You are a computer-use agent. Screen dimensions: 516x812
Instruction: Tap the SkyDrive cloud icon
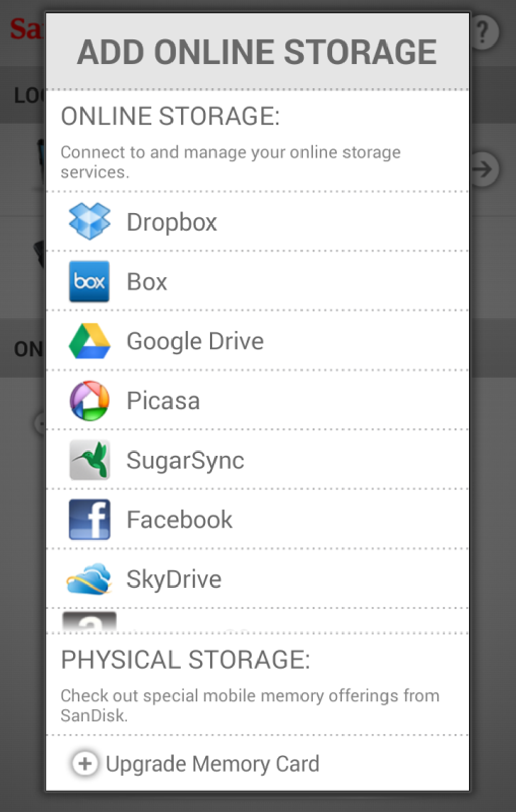pyautogui.click(x=89, y=579)
